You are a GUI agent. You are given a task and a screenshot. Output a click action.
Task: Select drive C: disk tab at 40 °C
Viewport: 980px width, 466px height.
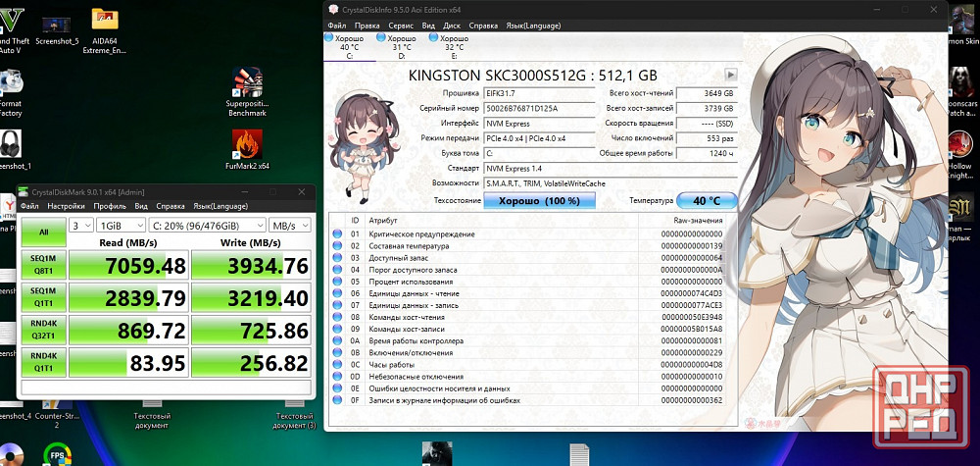tap(349, 46)
